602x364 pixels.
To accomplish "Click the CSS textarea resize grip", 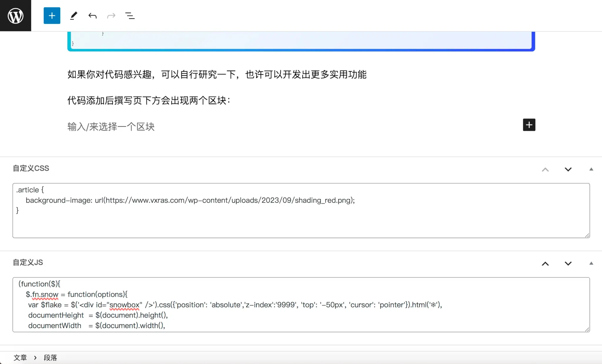I will (x=588, y=235).
